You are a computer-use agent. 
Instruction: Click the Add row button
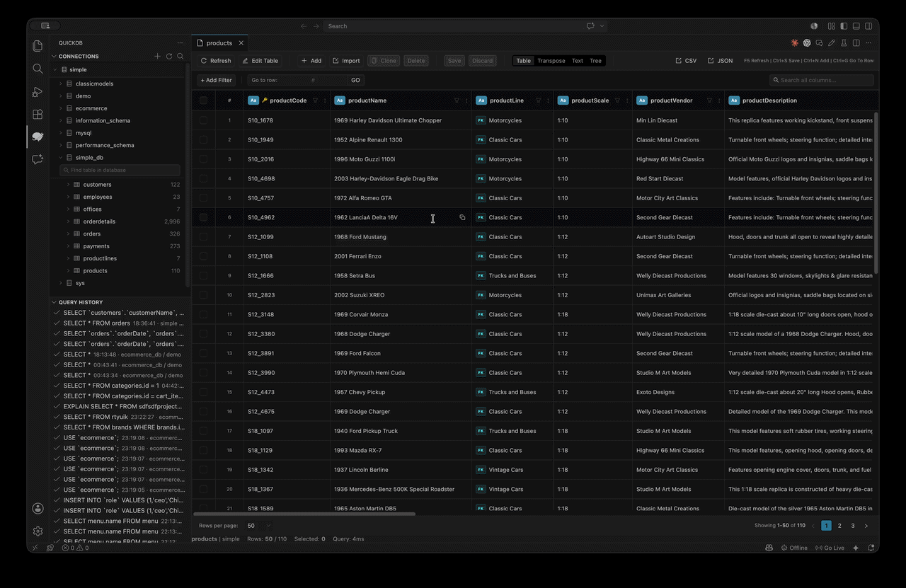pyautogui.click(x=311, y=61)
